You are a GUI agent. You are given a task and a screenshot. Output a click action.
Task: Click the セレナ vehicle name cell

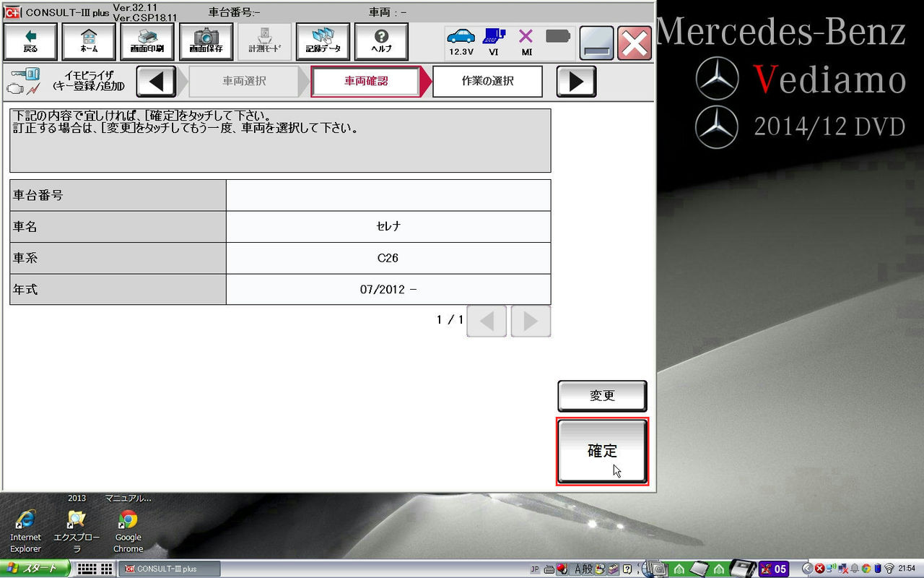point(388,226)
